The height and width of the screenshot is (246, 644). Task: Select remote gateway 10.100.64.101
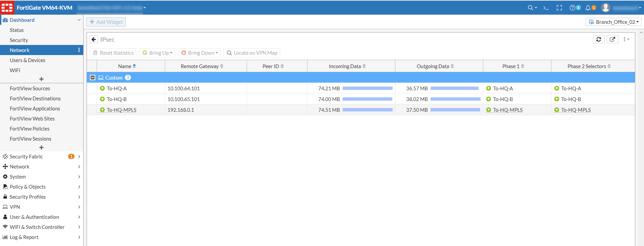click(x=184, y=88)
